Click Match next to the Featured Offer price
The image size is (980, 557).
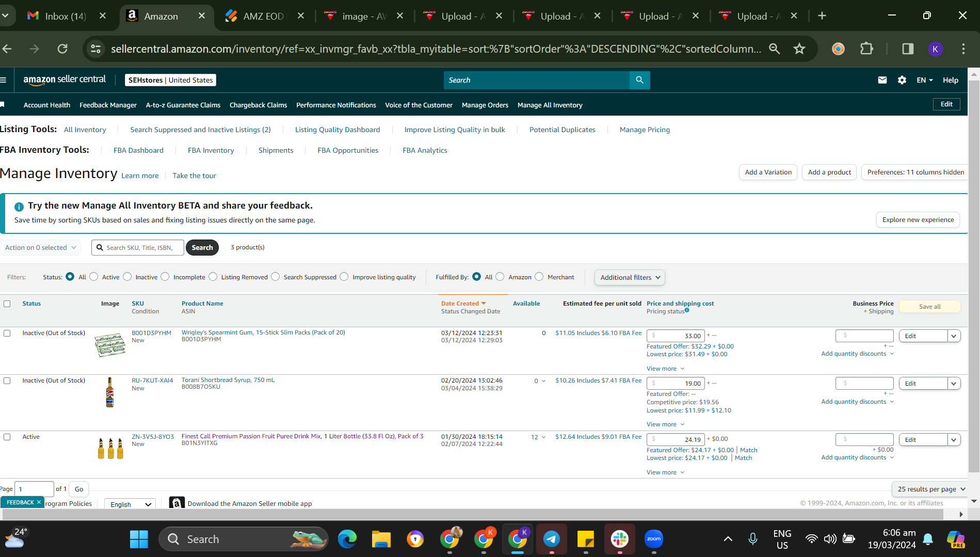coord(748,450)
